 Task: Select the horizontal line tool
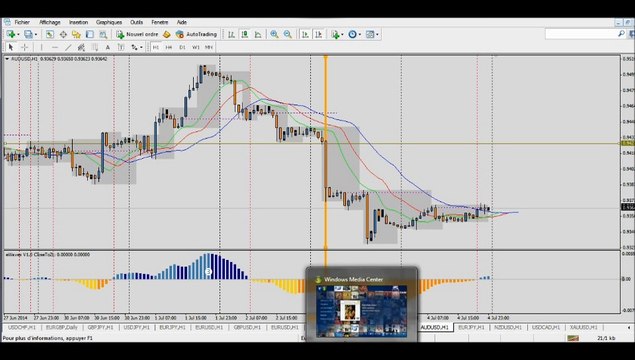55,47
